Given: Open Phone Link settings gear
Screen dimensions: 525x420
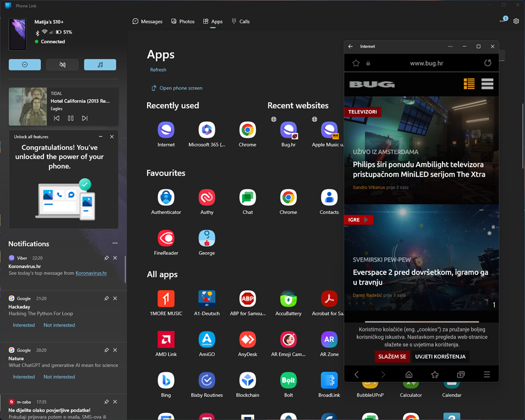Looking at the screenshot, I should pyautogui.click(x=516, y=21).
